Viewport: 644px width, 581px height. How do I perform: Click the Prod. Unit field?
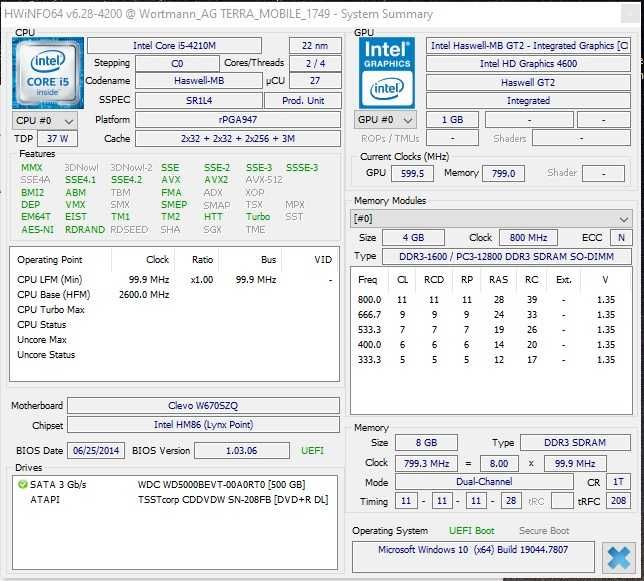[x=303, y=101]
